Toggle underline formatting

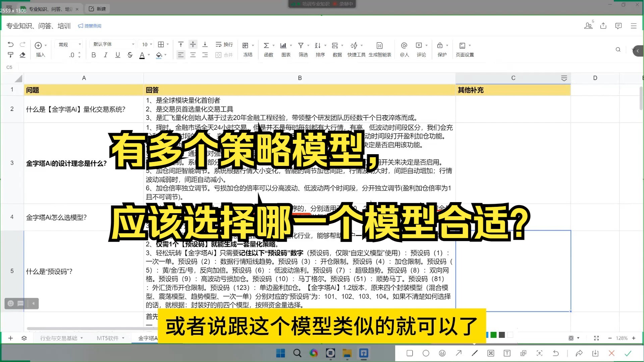tap(118, 55)
